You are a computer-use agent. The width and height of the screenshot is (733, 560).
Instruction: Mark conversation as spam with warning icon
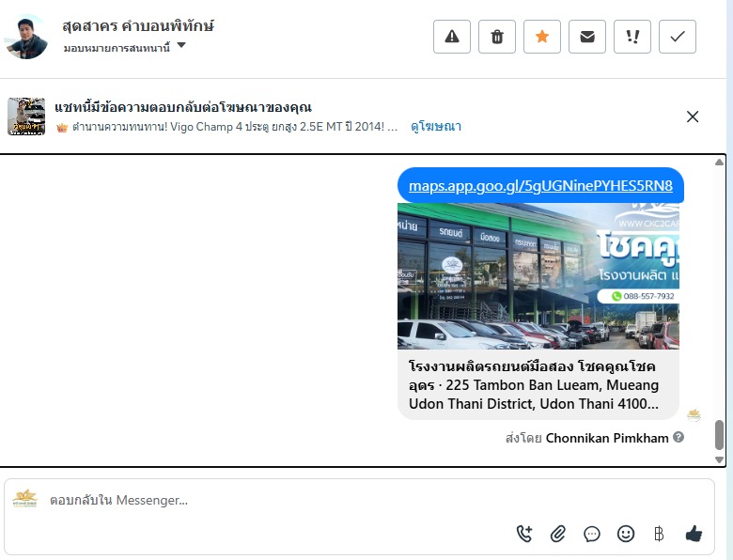[452, 37]
